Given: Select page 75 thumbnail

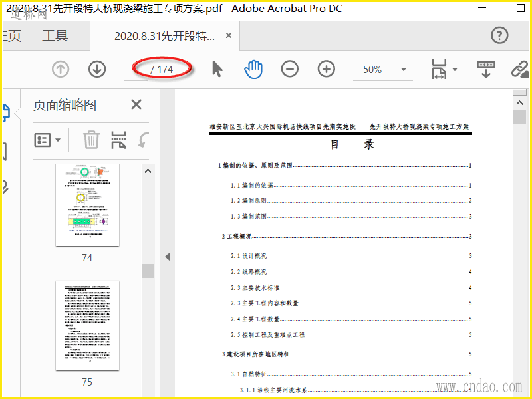Looking at the screenshot, I should click(88, 325).
